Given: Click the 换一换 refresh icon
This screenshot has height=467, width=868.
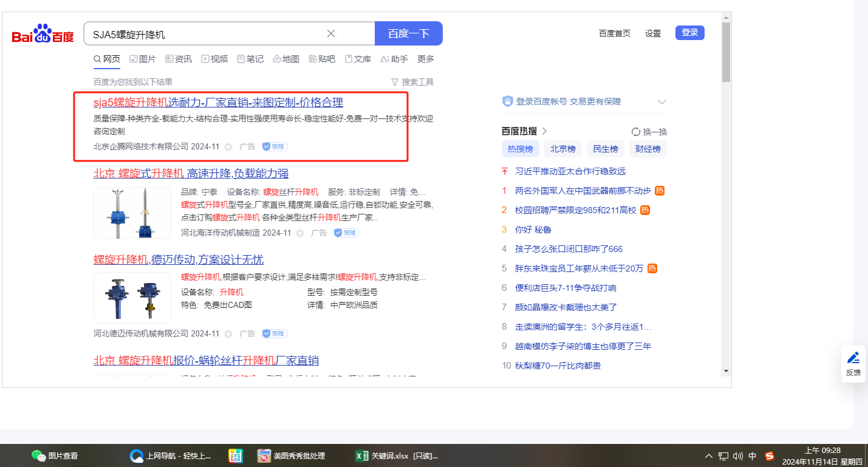Looking at the screenshot, I should tap(636, 132).
